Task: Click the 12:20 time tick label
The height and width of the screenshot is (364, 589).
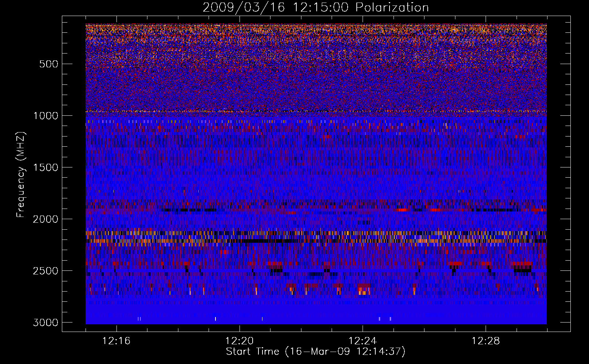Action: (x=239, y=341)
